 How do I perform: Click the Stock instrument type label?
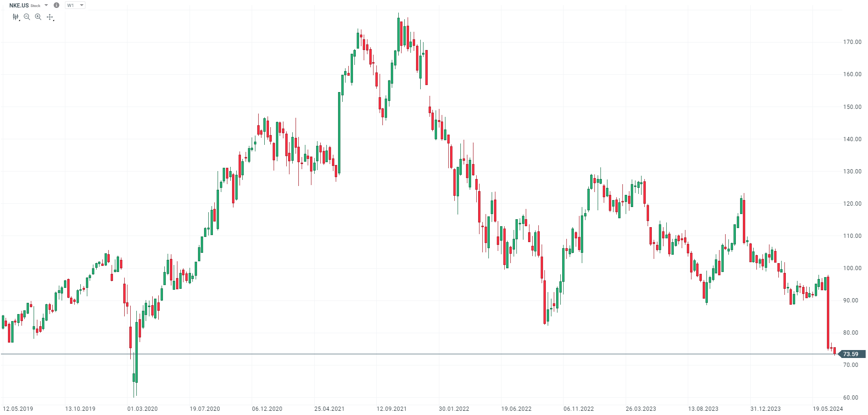(x=35, y=6)
